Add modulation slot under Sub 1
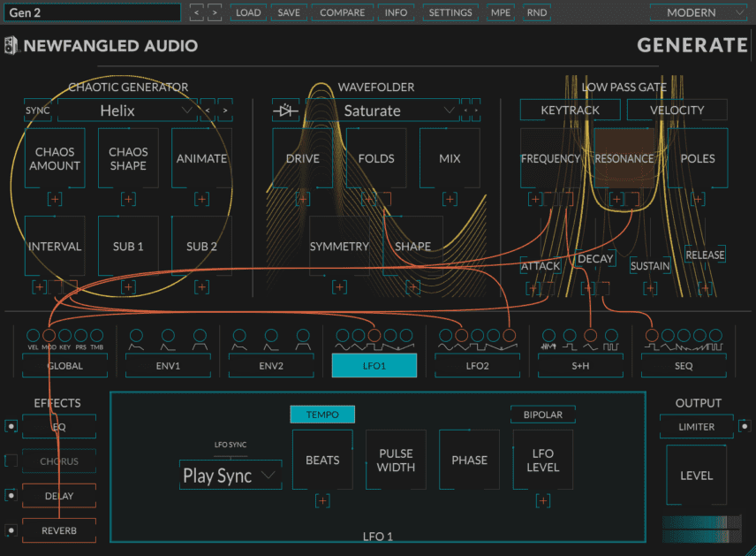Screen dimensions: 756x556 tap(128, 287)
